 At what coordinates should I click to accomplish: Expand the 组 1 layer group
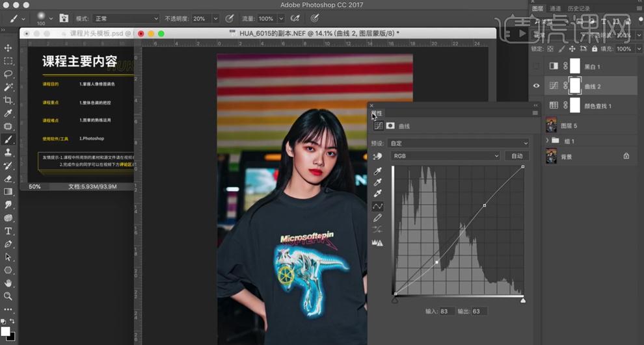click(x=548, y=141)
